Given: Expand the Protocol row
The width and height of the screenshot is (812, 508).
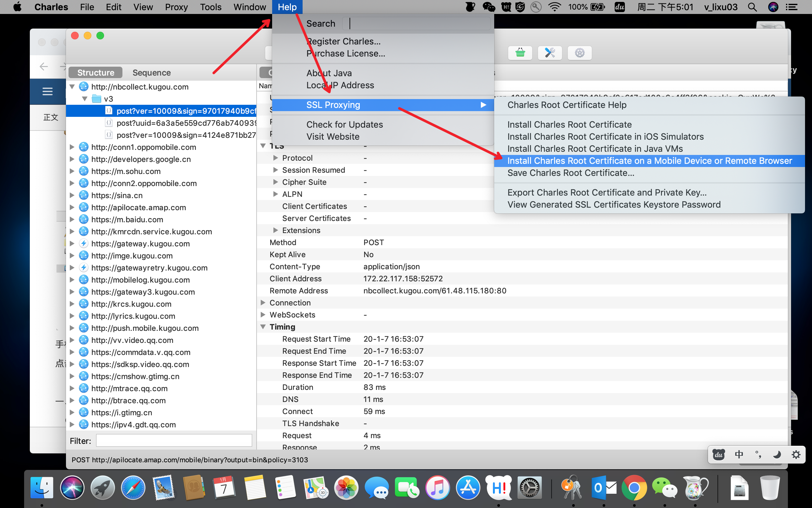Looking at the screenshot, I should pos(275,158).
